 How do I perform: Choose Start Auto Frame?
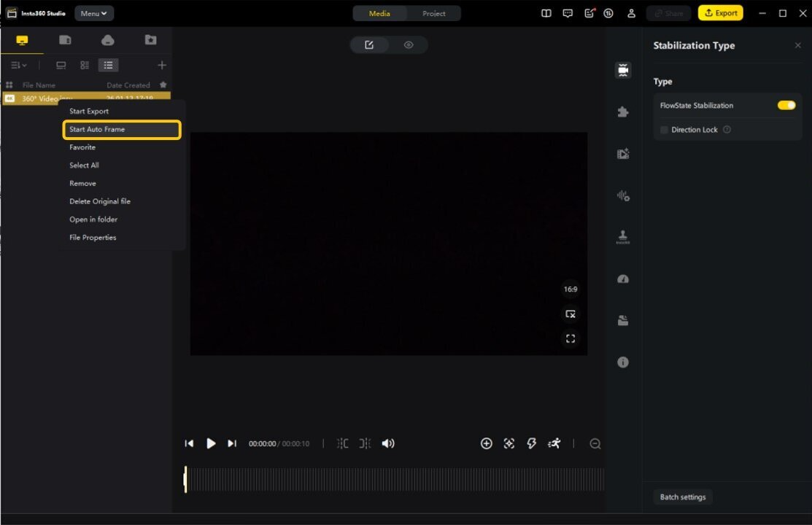[x=122, y=130]
